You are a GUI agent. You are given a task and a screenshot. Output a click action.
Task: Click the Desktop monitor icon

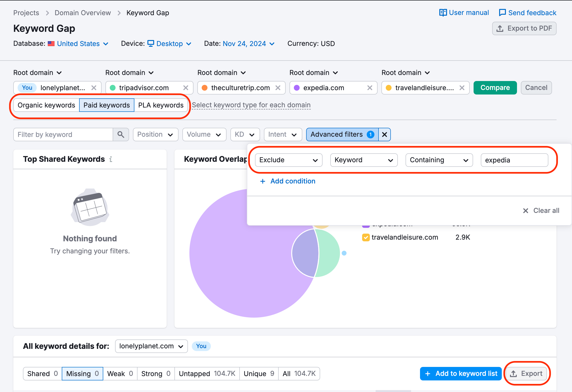pyautogui.click(x=151, y=44)
